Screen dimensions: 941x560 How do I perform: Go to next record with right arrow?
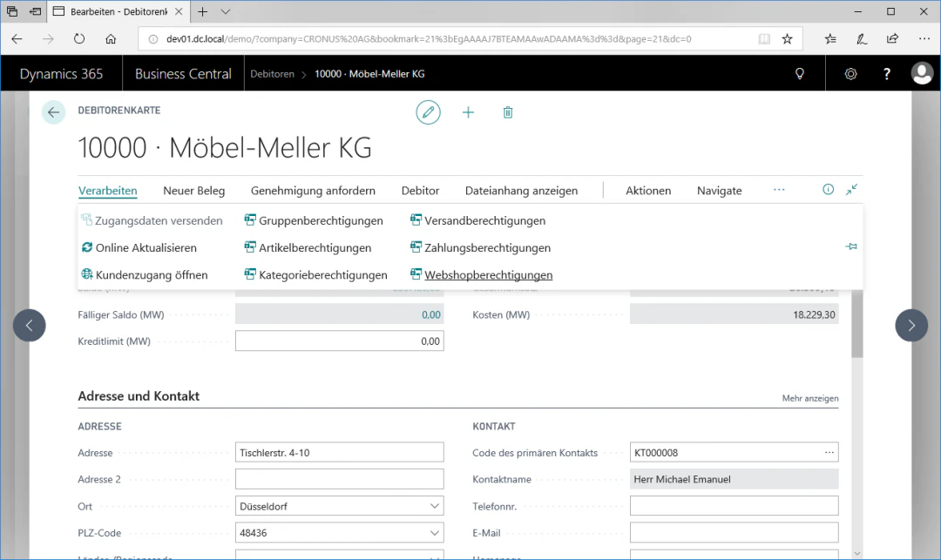(911, 325)
